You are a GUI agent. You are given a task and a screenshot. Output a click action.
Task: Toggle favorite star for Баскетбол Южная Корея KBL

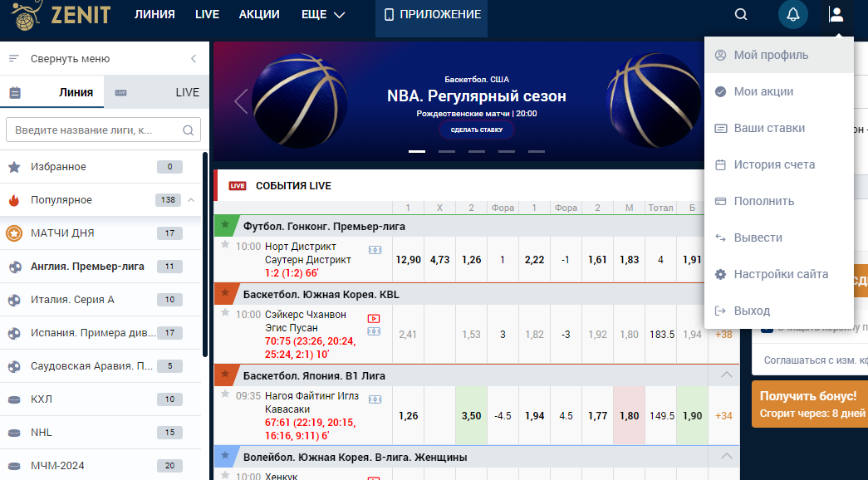(x=225, y=292)
